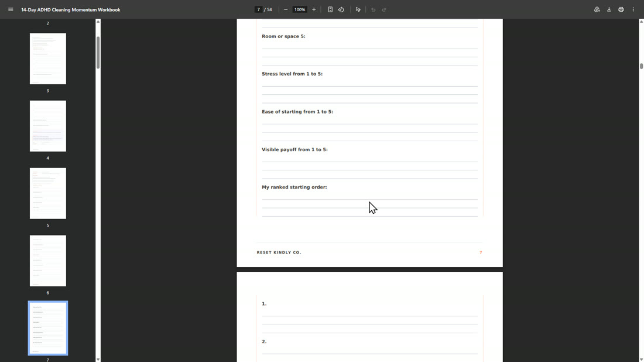Click the redo arrow icon
This screenshot has width=644, height=362.
click(x=384, y=9)
